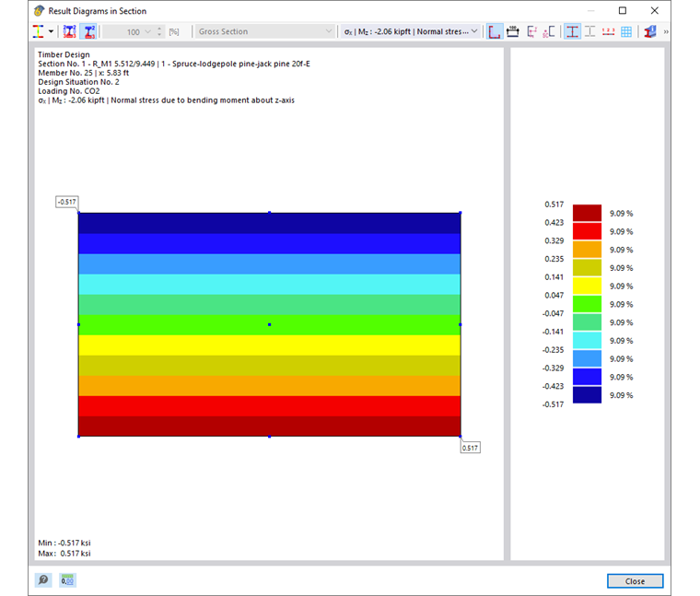This screenshot has width=700, height=596.
Task: Select the dark red legend swatch
Action: click(x=587, y=213)
